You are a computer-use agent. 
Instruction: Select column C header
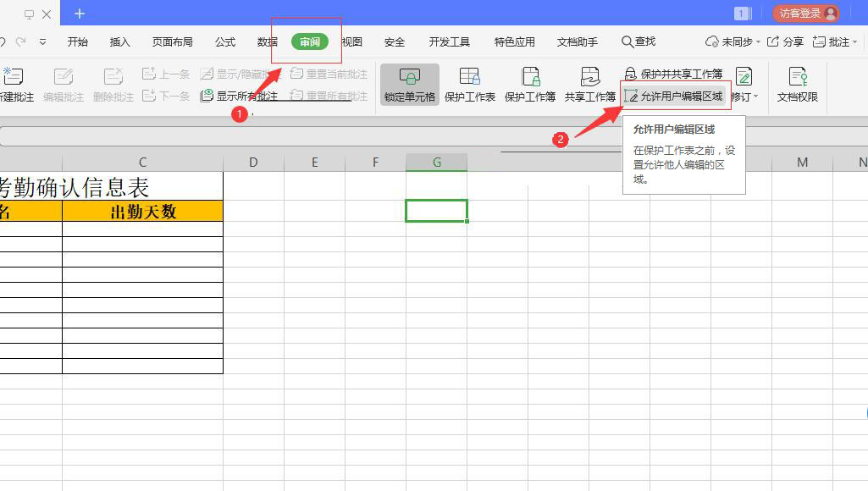[x=143, y=163]
